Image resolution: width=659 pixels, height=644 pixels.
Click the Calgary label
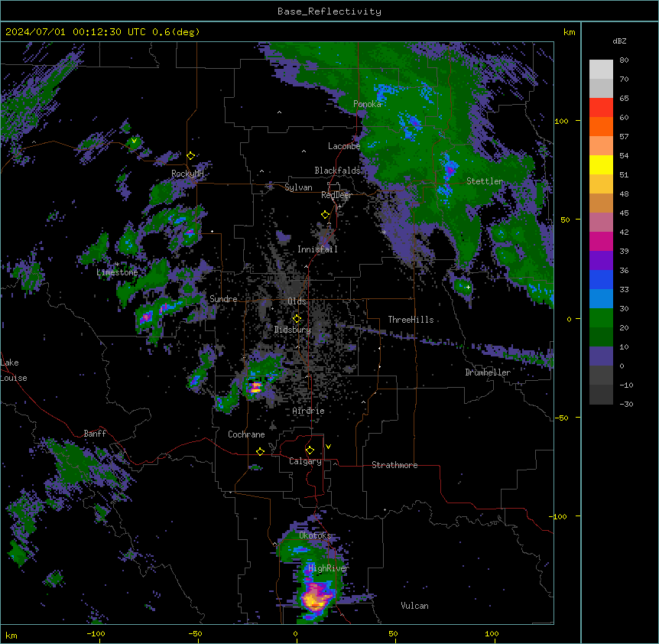305,461
